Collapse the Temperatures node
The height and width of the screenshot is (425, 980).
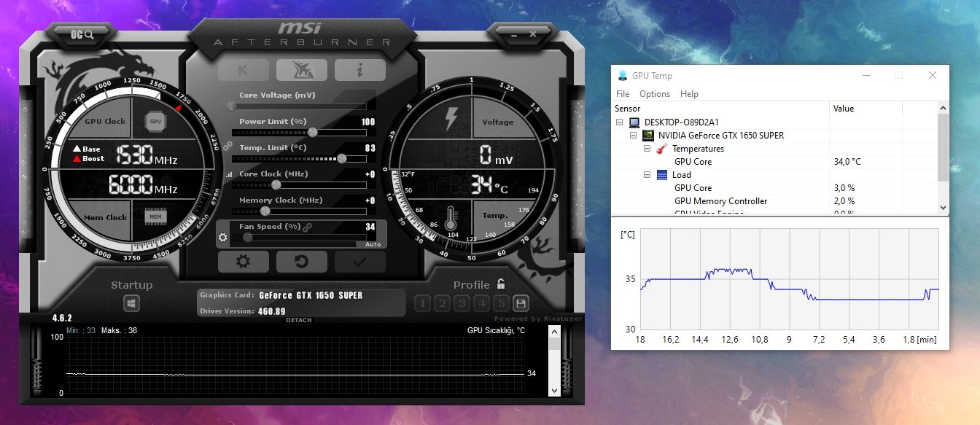(x=647, y=149)
